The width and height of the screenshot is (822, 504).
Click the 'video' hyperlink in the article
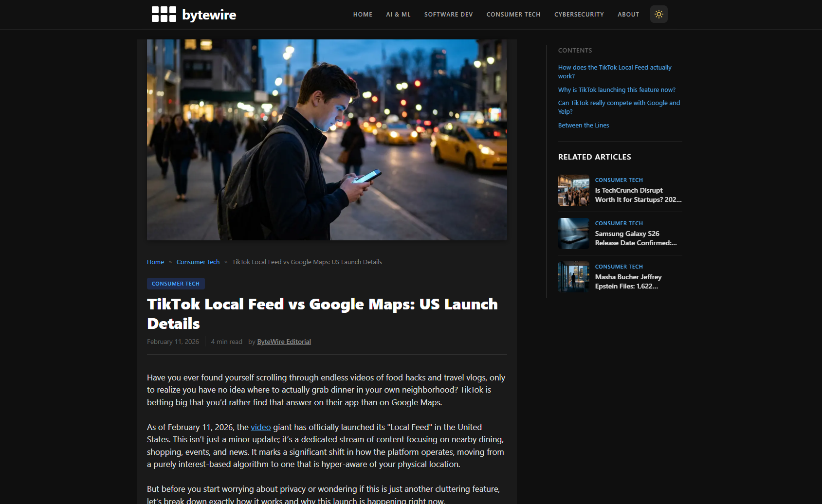pos(260,427)
